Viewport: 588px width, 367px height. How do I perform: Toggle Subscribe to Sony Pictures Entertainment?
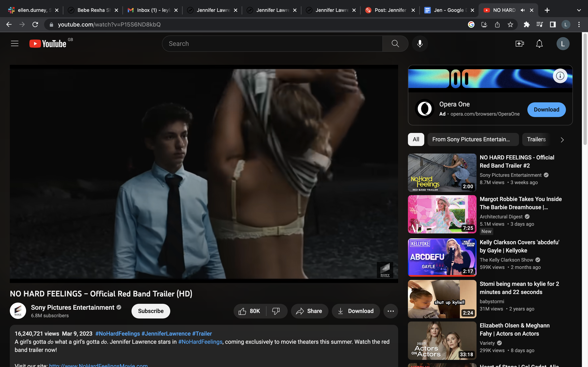pyautogui.click(x=151, y=311)
